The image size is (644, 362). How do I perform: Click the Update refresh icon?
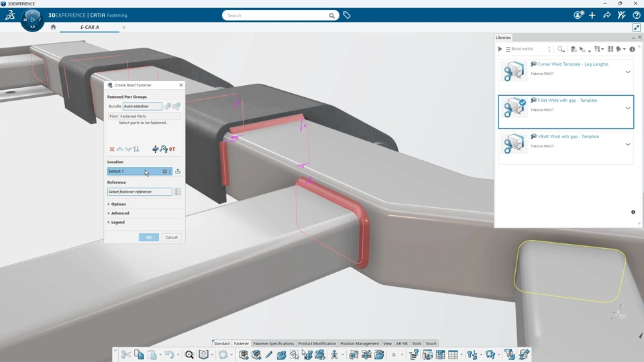tap(223, 355)
